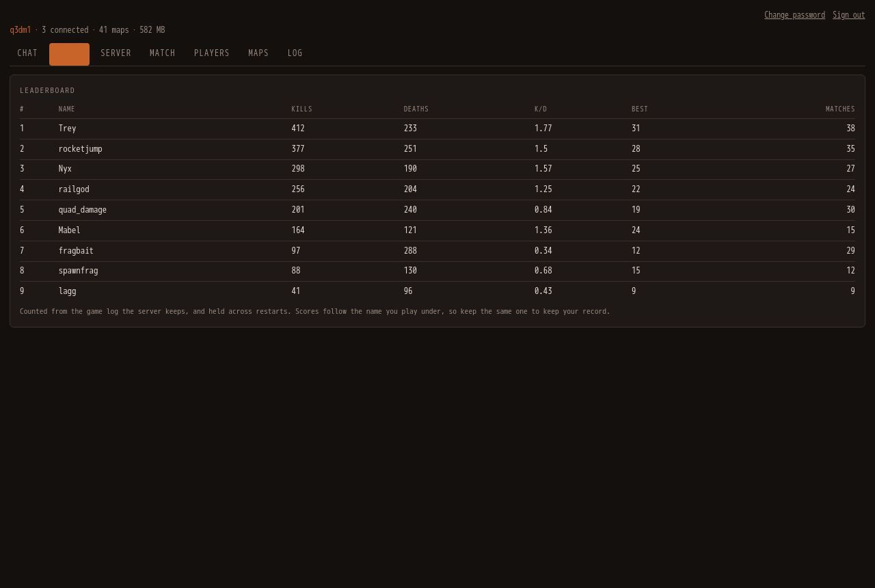875x588 pixels.
Task: Click quad_damage's matches value 30
Action: tap(850, 210)
